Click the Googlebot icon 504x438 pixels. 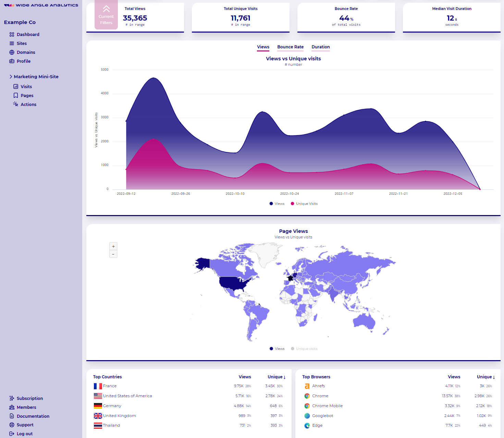(307, 416)
